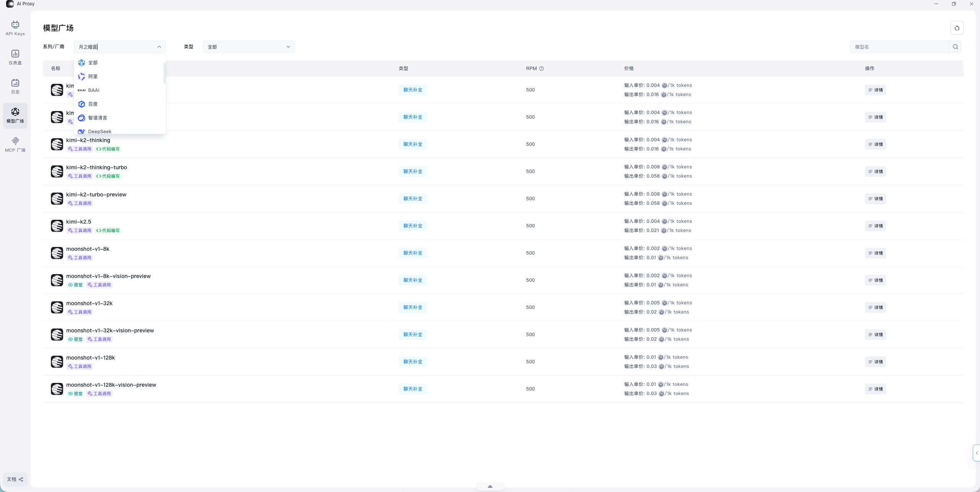Click the moonshot-v1-128k model logo
The width and height of the screenshot is (980, 492).
[x=57, y=362]
